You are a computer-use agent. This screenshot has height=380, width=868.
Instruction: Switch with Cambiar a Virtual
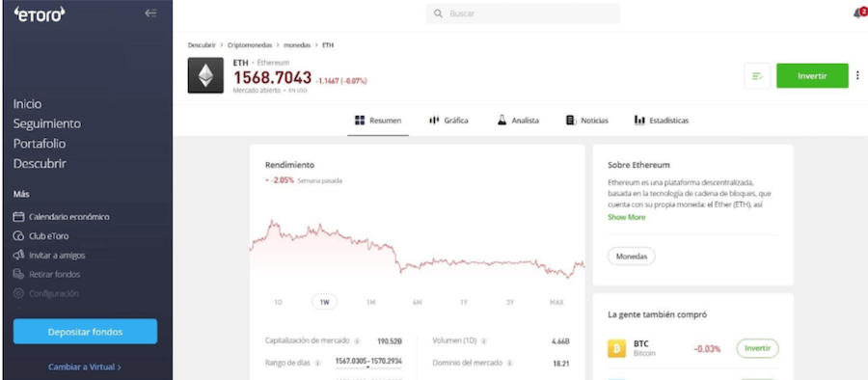[85, 366]
